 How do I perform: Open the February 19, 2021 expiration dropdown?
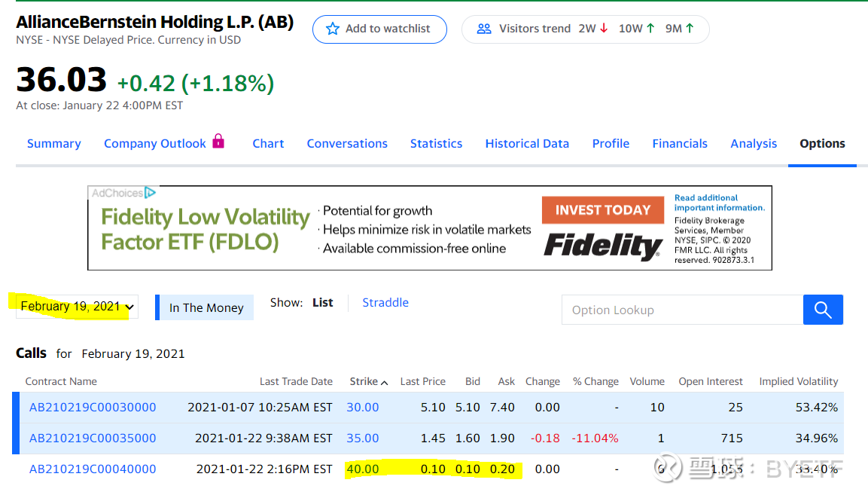click(x=77, y=307)
